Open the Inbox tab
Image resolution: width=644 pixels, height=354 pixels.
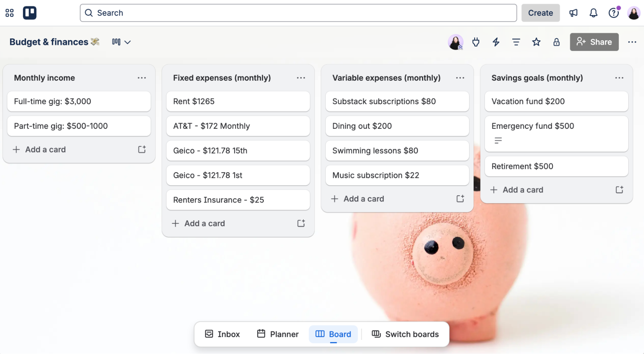pyautogui.click(x=222, y=334)
